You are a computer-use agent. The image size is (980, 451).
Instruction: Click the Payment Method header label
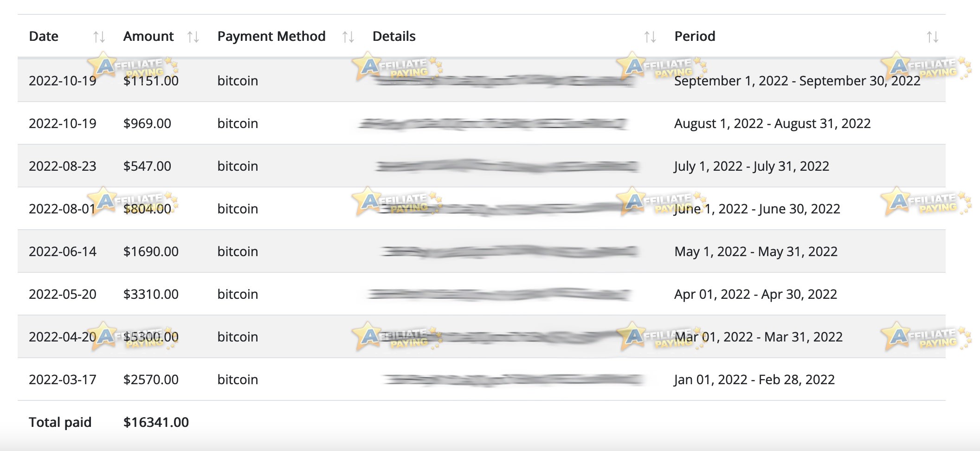pos(271,36)
